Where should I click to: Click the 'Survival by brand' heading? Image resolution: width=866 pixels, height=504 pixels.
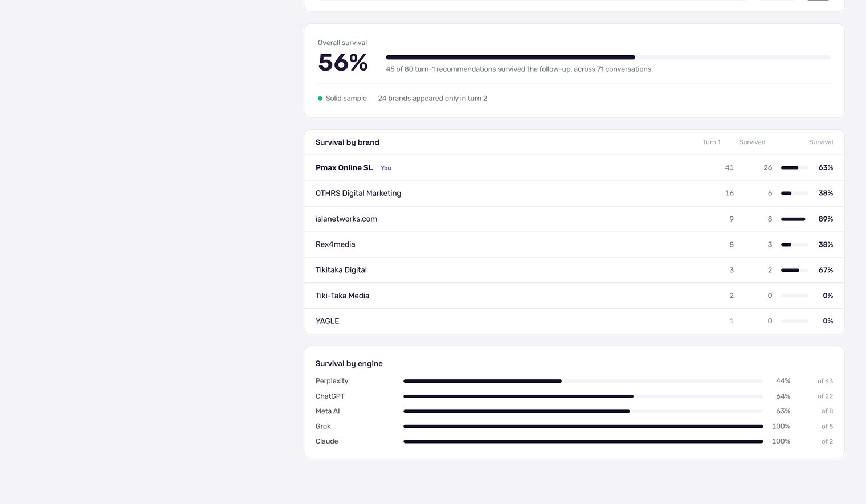point(348,142)
